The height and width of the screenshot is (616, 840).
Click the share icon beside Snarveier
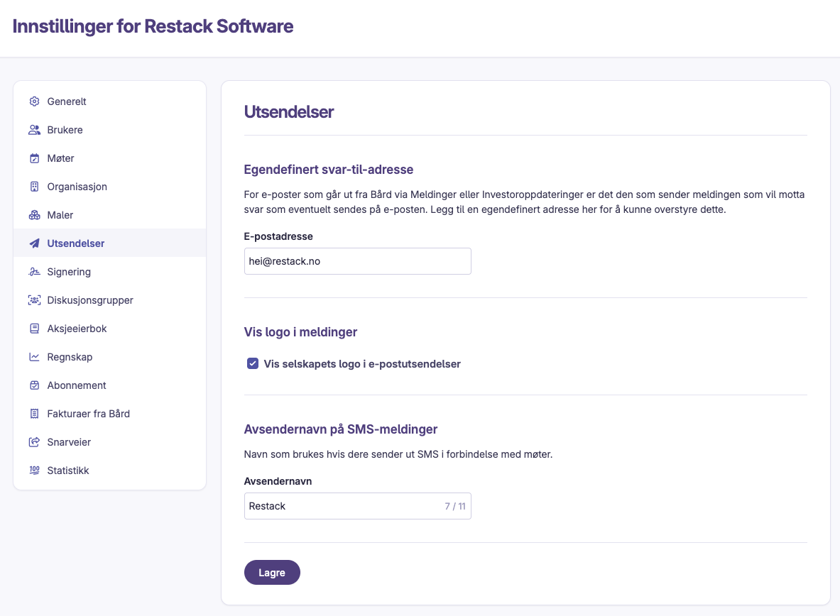click(x=34, y=442)
